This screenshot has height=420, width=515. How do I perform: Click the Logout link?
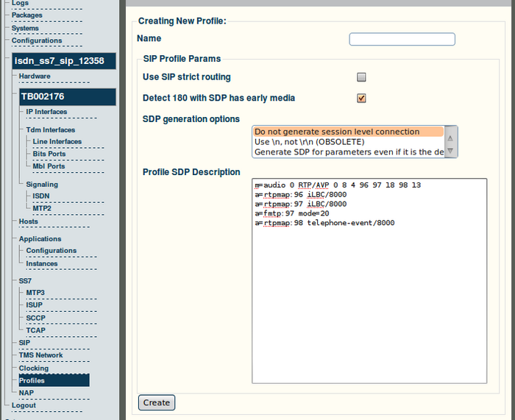click(24, 405)
